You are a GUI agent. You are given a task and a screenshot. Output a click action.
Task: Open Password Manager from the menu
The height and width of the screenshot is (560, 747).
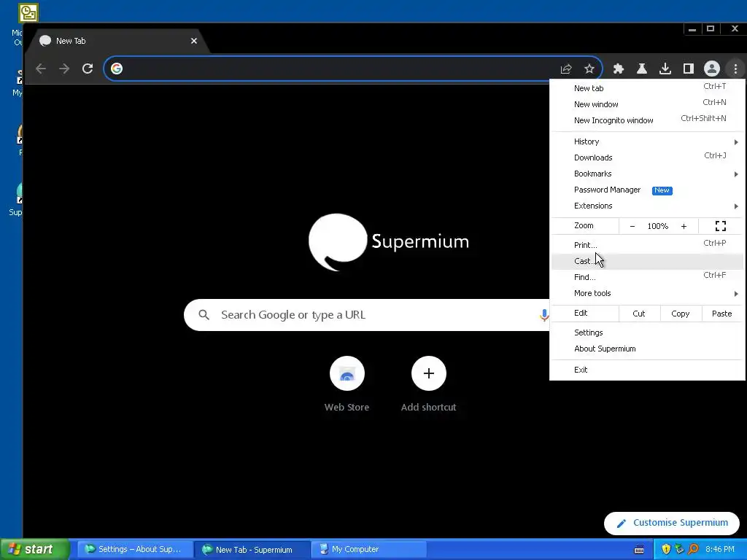(x=648, y=190)
